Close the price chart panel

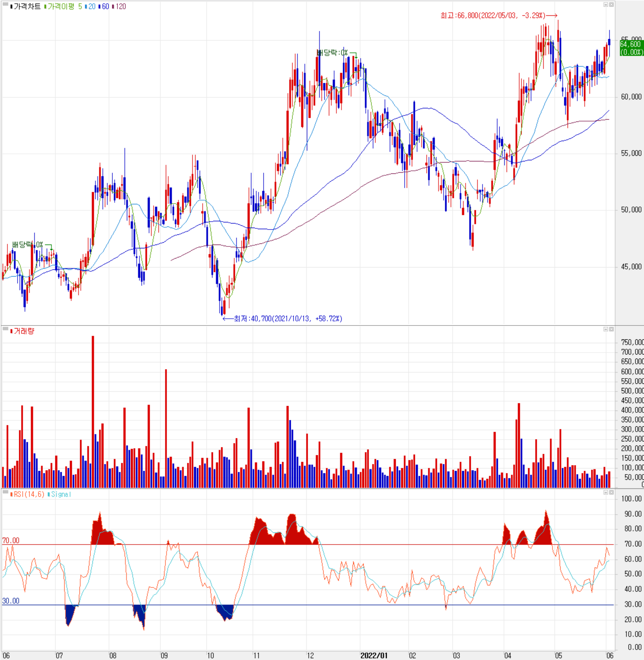coord(611,5)
